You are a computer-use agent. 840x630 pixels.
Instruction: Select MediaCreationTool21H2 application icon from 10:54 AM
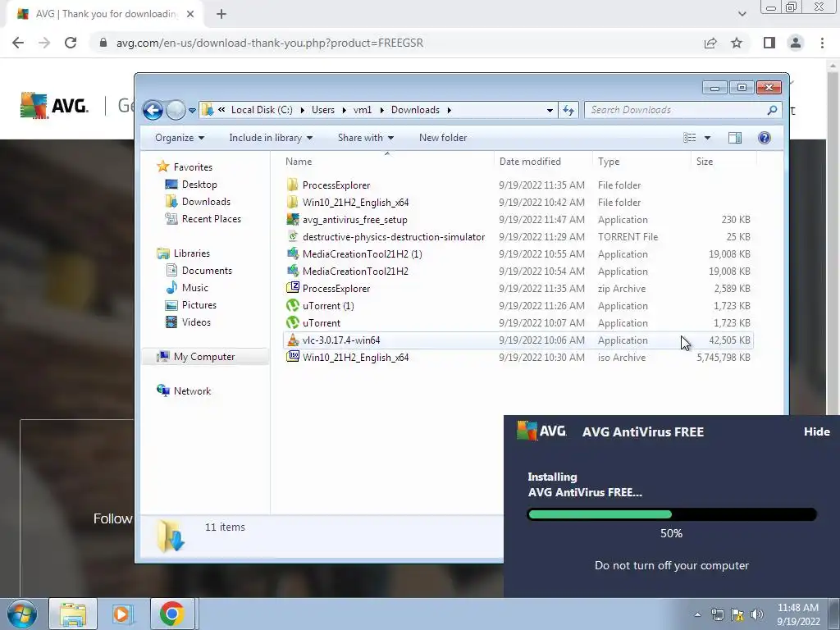293,271
